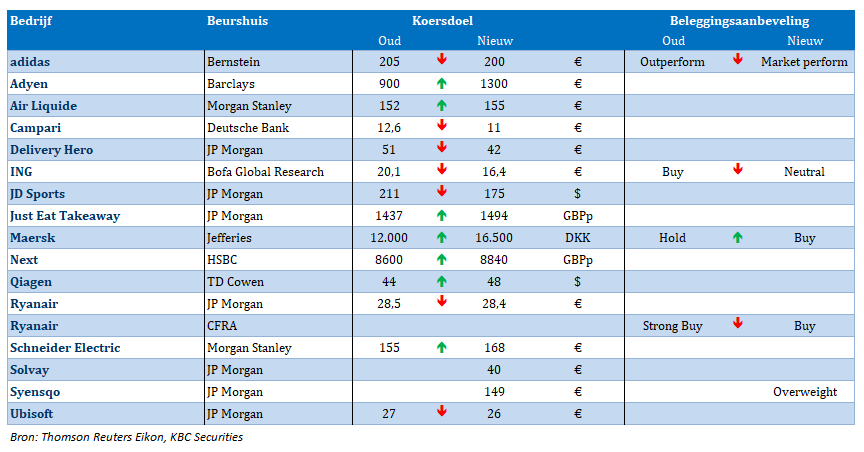Click the Bedrijf column header
This screenshot has width=864, height=452.
point(31,21)
